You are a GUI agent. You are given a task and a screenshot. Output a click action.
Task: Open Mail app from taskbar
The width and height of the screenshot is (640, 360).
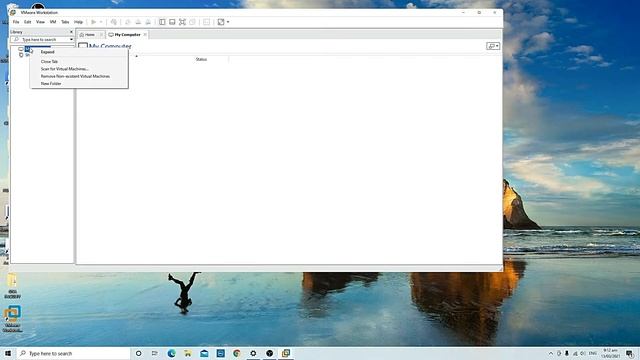click(x=204, y=353)
